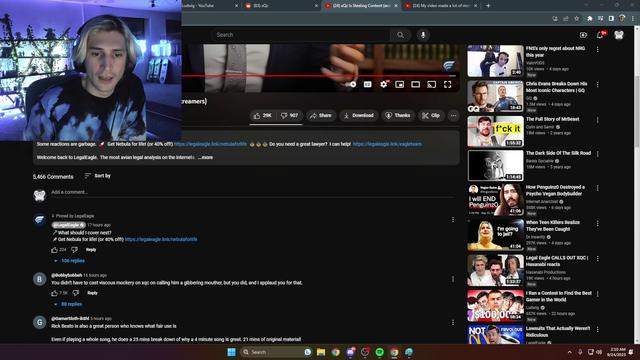Open the legaleagle.link/eagleteam link
The width and height of the screenshot is (640, 360).
387,144
